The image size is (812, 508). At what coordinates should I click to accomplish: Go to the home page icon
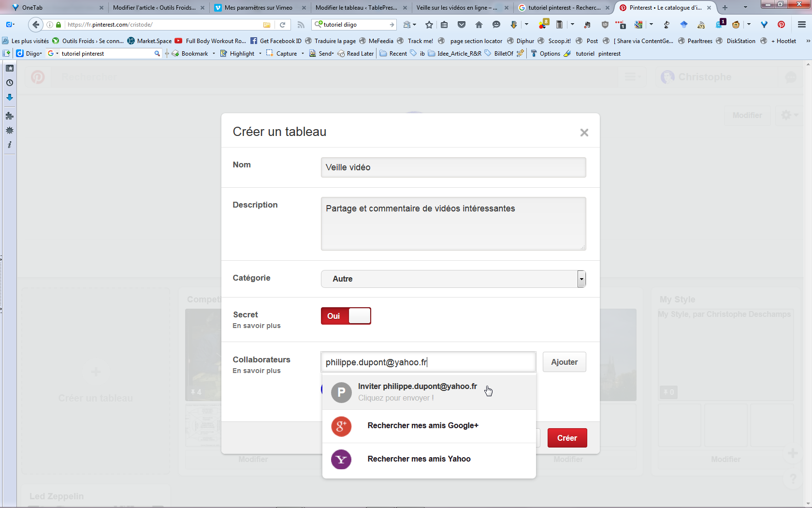[479, 25]
